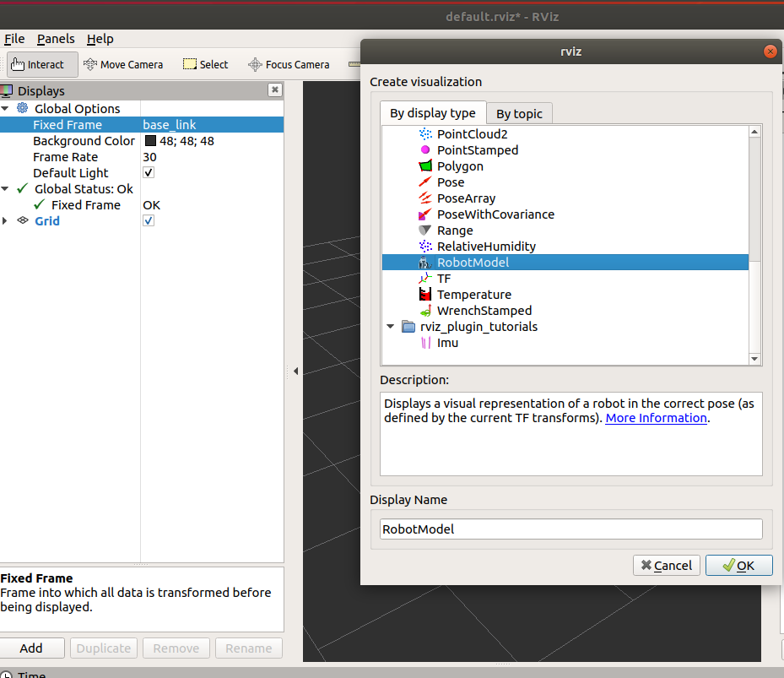Select the Frame Rate row label

[x=66, y=156]
